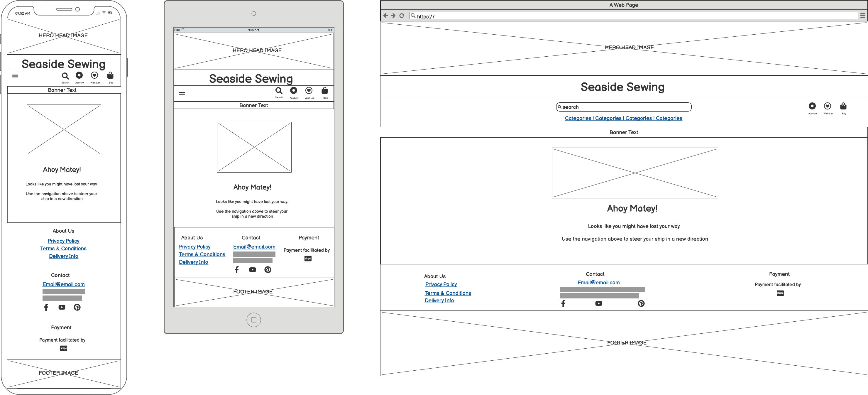Viewport: 868px width, 395px height.
Task: Click the search field on the desktop page
Action: pos(624,107)
